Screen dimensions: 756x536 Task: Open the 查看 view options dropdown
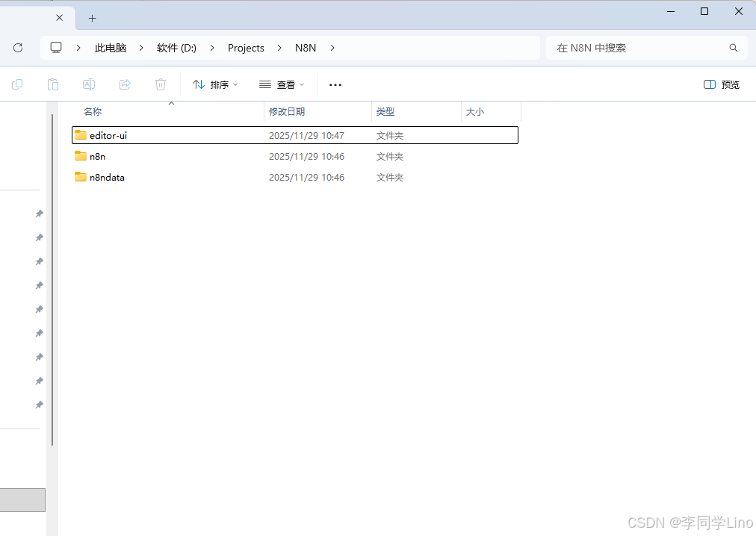coord(282,84)
